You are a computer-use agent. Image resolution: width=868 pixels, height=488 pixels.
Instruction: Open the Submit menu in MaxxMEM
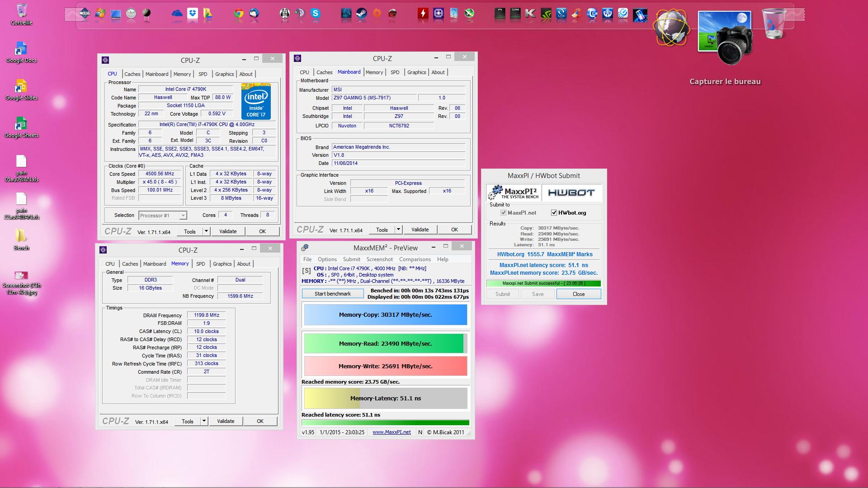pos(351,259)
